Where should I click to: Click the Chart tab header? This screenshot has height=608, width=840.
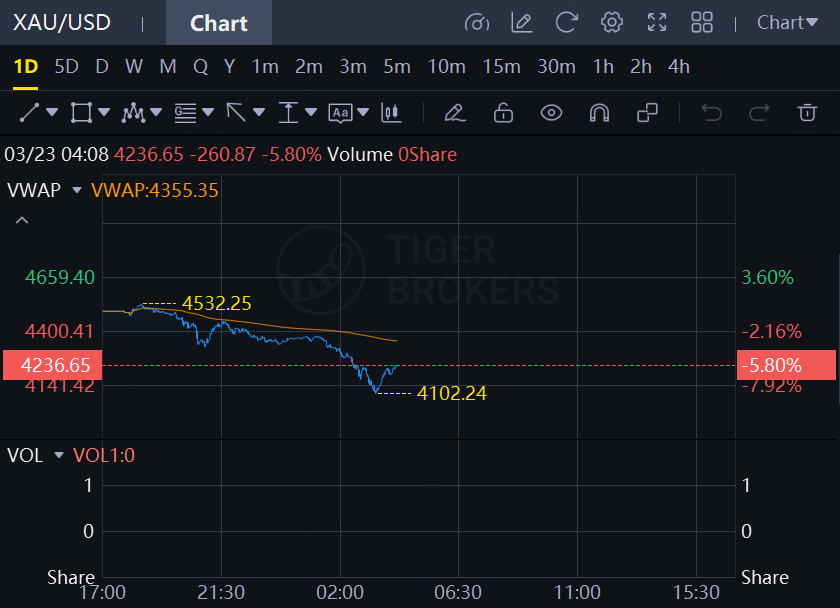(218, 23)
